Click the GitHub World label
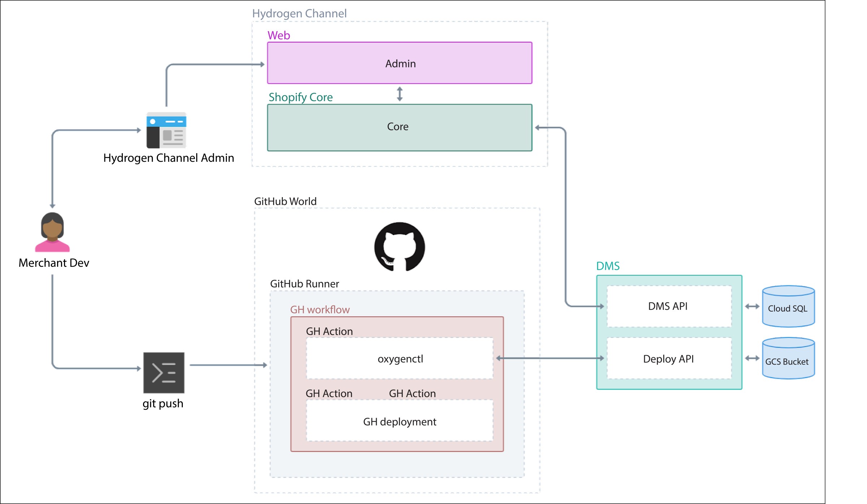 (x=285, y=201)
